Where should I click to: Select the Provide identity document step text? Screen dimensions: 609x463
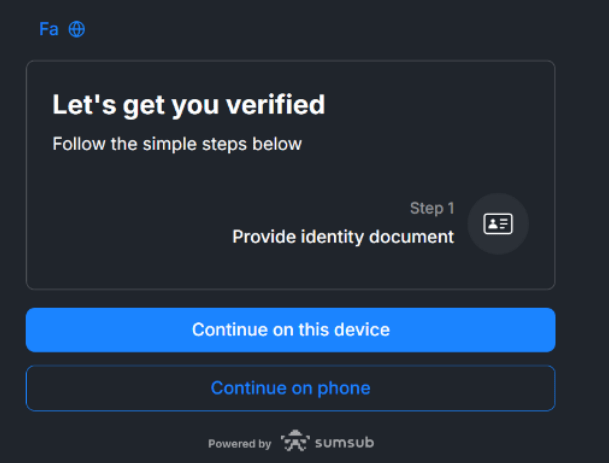(343, 237)
